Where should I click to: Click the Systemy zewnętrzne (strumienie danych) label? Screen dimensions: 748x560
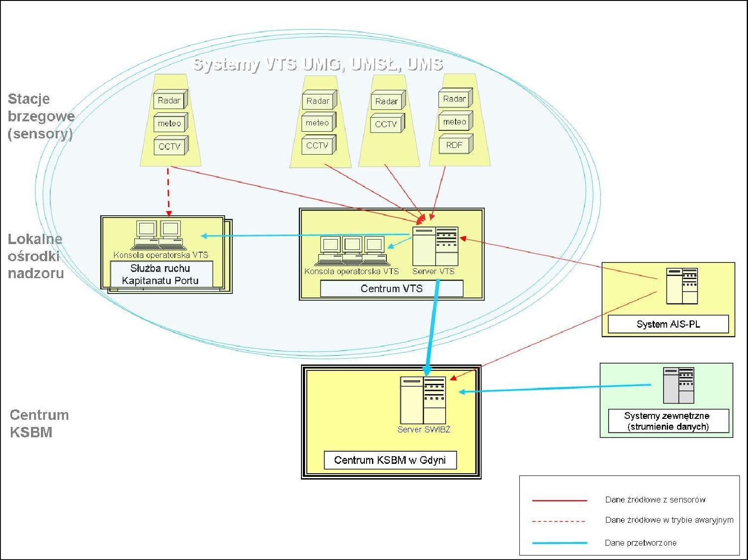668,421
